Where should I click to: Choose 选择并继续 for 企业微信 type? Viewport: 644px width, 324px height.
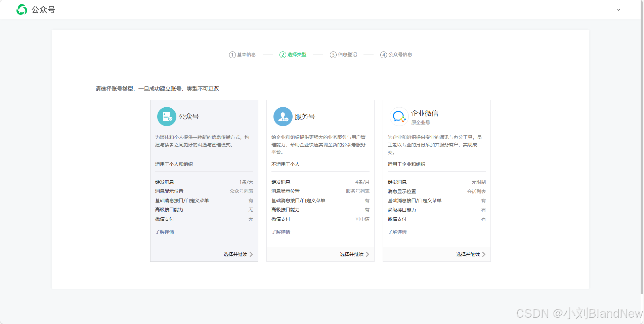coord(471,254)
